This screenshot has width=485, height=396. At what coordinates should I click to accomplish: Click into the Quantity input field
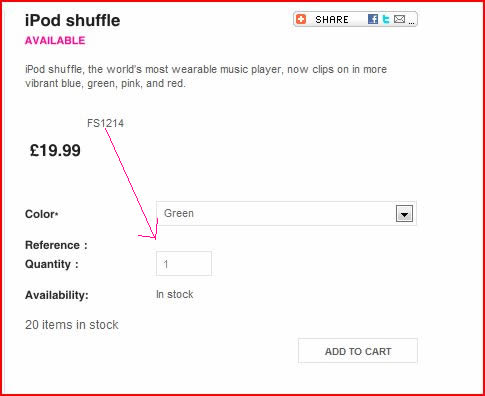click(184, 264)
